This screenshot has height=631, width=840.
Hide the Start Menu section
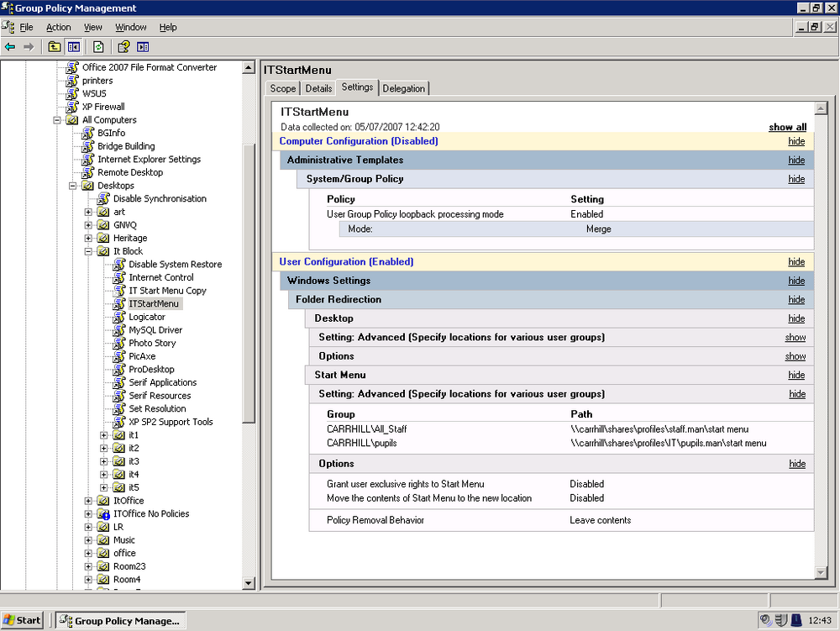pyautogui.click(x=796, y=375)
